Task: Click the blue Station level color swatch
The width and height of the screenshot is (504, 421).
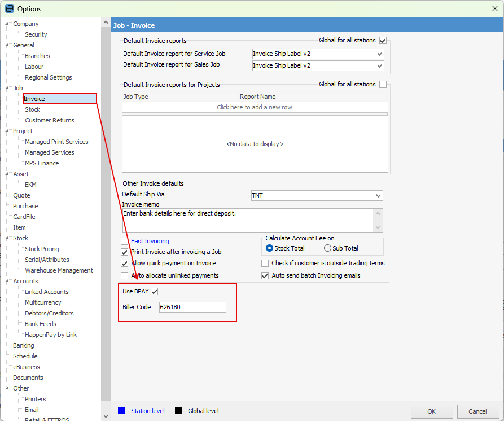Action: point(121,411)
